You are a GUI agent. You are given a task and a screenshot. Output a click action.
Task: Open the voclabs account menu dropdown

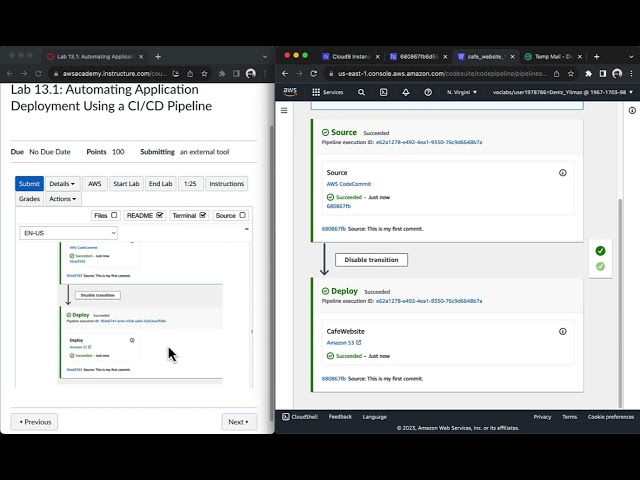click(562, 92)
